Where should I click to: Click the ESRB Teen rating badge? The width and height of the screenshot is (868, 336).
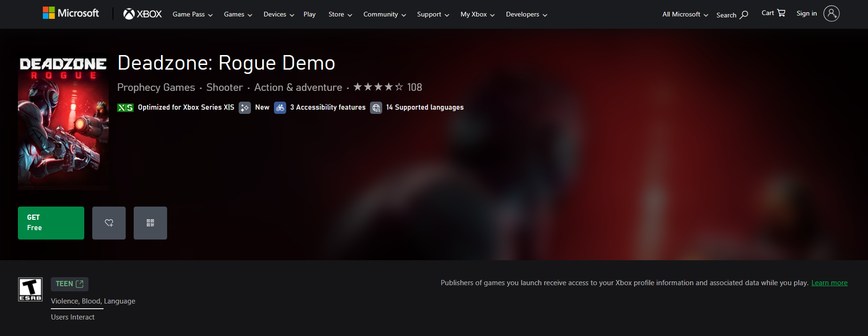[x=30, y=289]
